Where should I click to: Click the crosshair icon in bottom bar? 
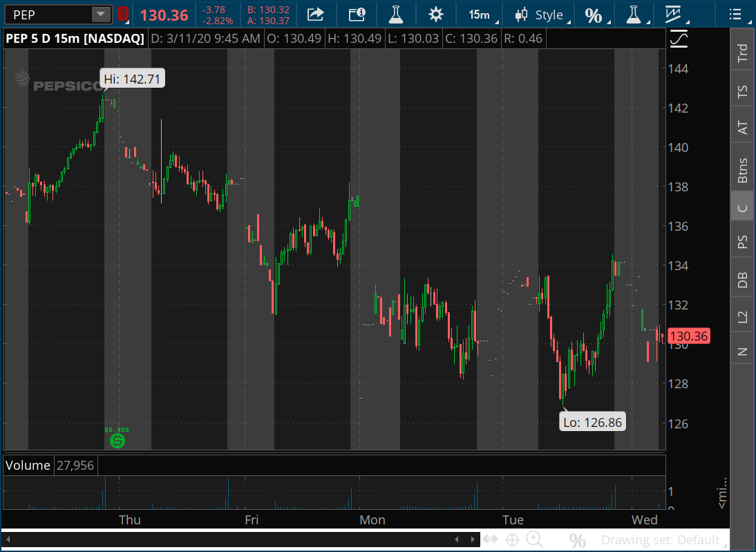pyautogui.click(x=512, y=540)
